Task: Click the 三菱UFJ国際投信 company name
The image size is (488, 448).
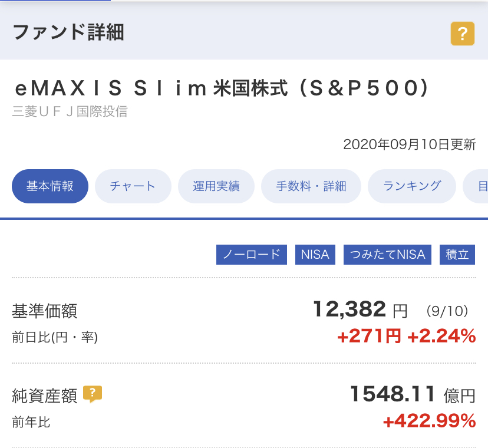Action: pos(70,111)
